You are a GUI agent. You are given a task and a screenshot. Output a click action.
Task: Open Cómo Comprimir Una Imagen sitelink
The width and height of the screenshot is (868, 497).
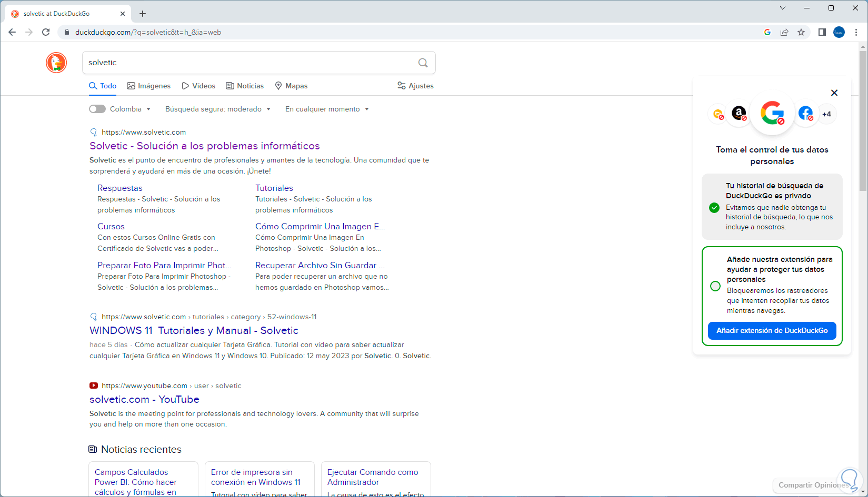click(x=320, y=226)
